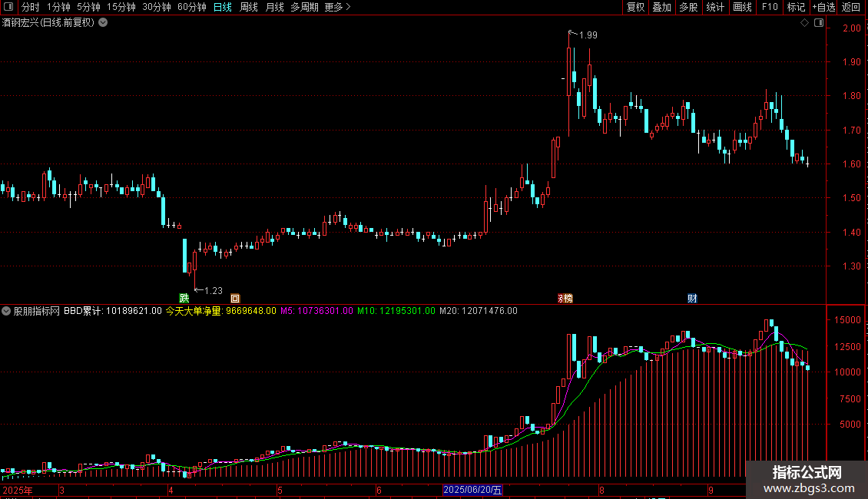
Task: Click the 2025年 label on the timeline
Action: [18, 490]
